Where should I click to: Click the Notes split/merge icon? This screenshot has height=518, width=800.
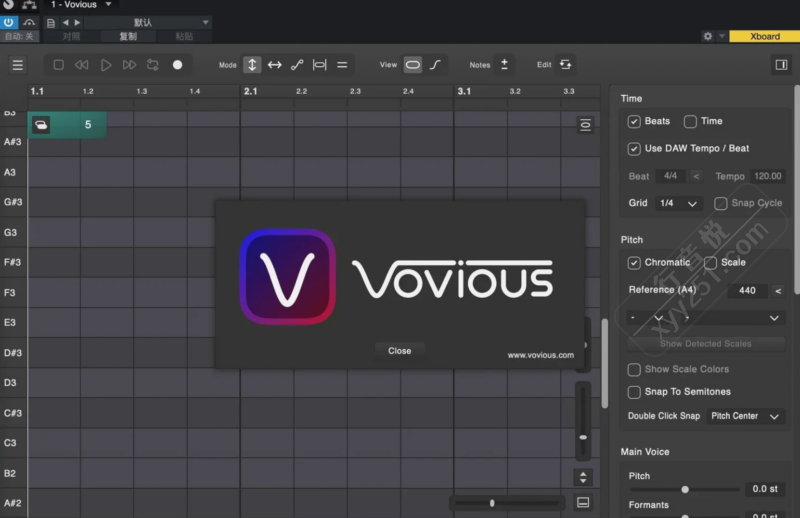(504, 64)
